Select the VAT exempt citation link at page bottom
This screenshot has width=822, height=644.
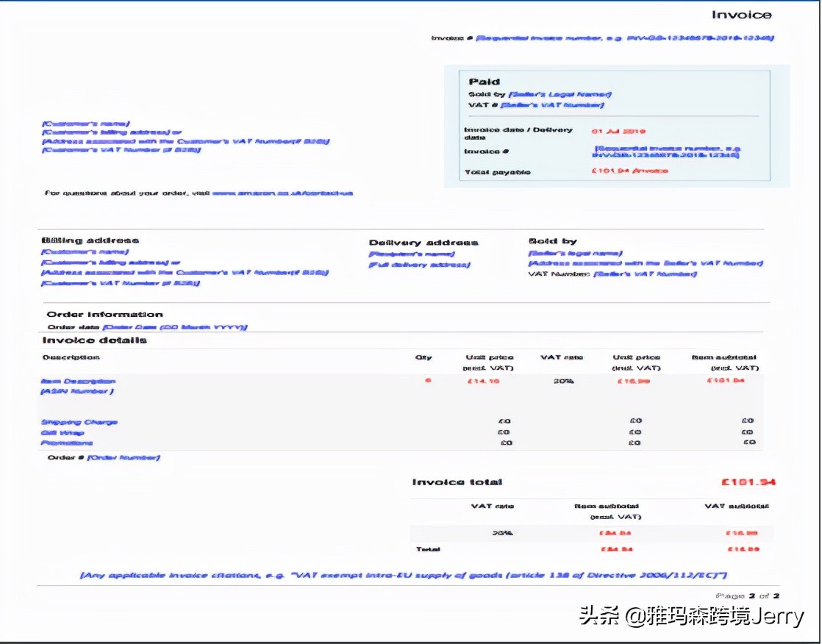pos(409,576)
